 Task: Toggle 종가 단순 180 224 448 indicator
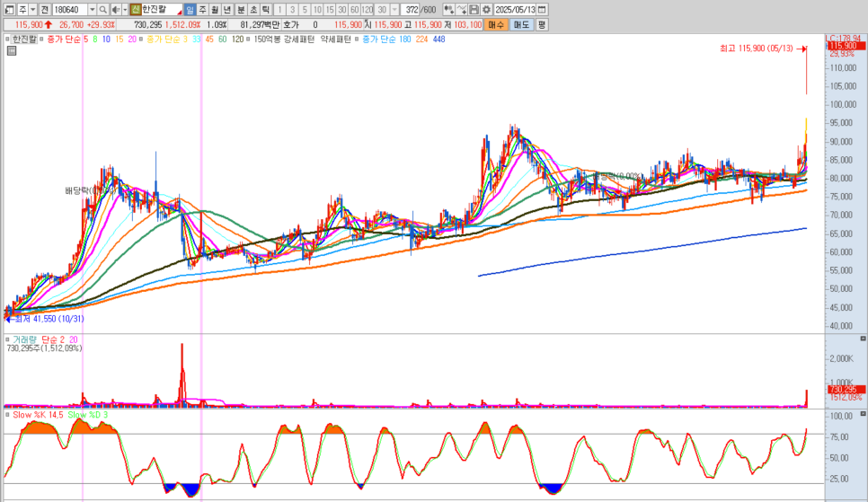[x=358, y=40]
